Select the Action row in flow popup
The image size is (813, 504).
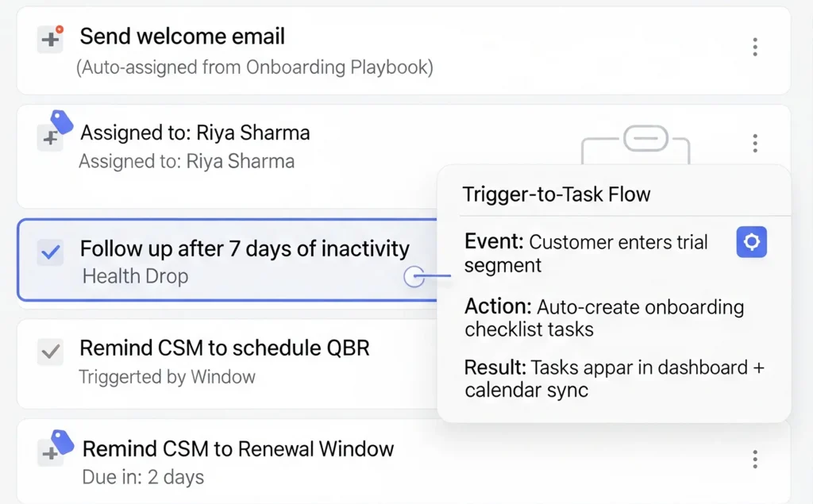coord(603,317)
